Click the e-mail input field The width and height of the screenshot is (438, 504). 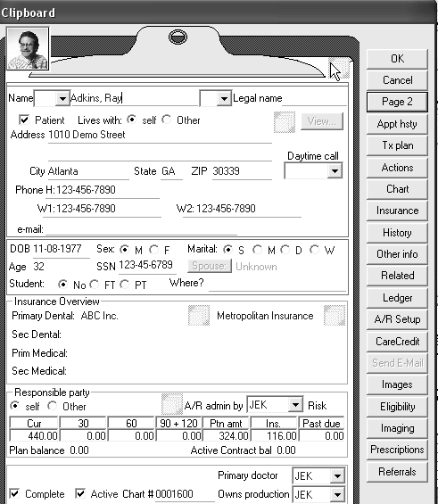[x=142, y=229]
